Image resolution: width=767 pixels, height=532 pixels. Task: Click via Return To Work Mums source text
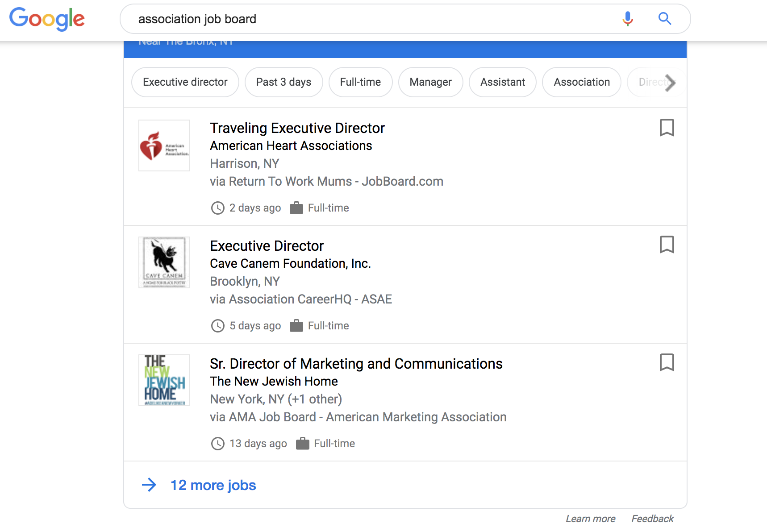tap(327, 182)
